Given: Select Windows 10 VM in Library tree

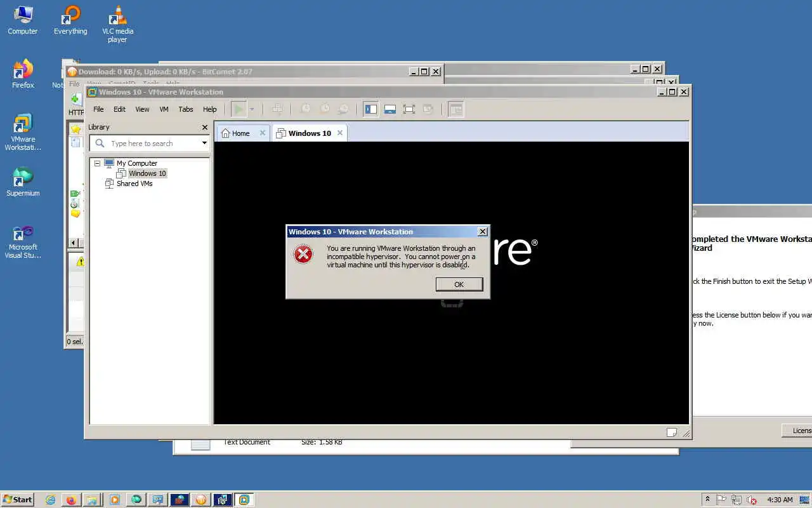Looking at the screenshot, I should pos(147,173).
